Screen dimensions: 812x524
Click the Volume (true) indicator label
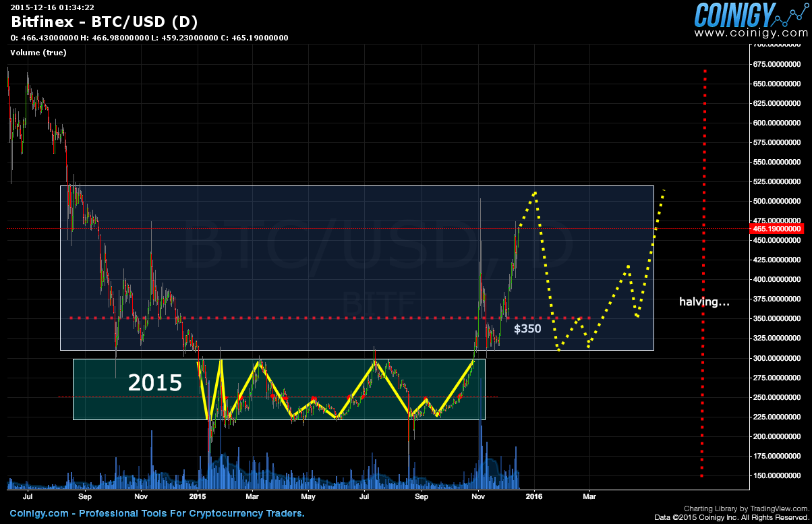pos(38,52)
